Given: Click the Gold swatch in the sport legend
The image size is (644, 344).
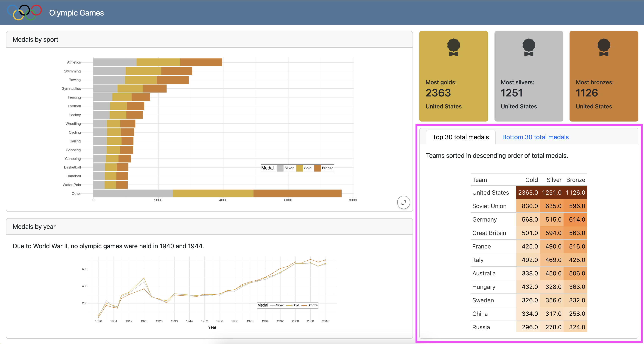Looking at the screenshot, I should click(x=299, y=168).
